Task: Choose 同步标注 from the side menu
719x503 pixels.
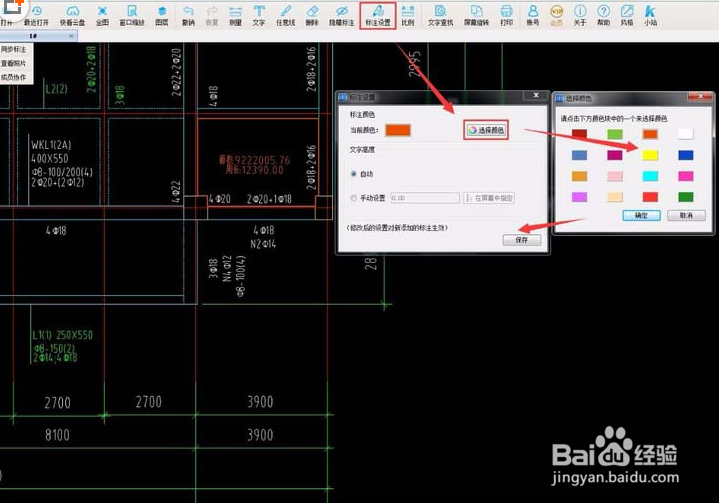Action: point(14,49)
